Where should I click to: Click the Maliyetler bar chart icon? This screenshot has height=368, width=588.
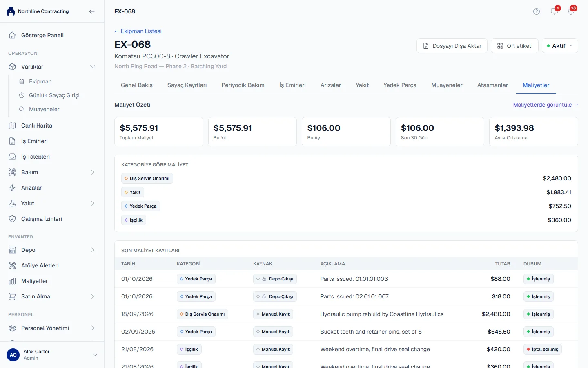click(x=12, y=281)
